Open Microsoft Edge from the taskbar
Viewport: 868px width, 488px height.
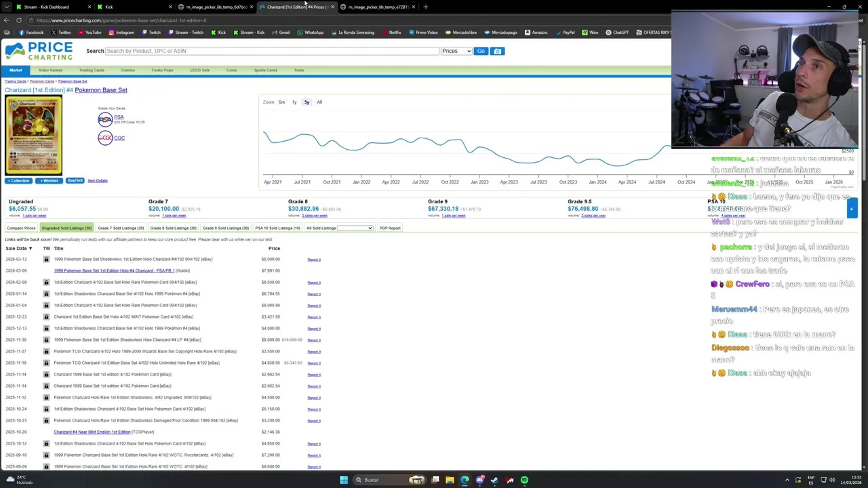(x=465, y=480)
